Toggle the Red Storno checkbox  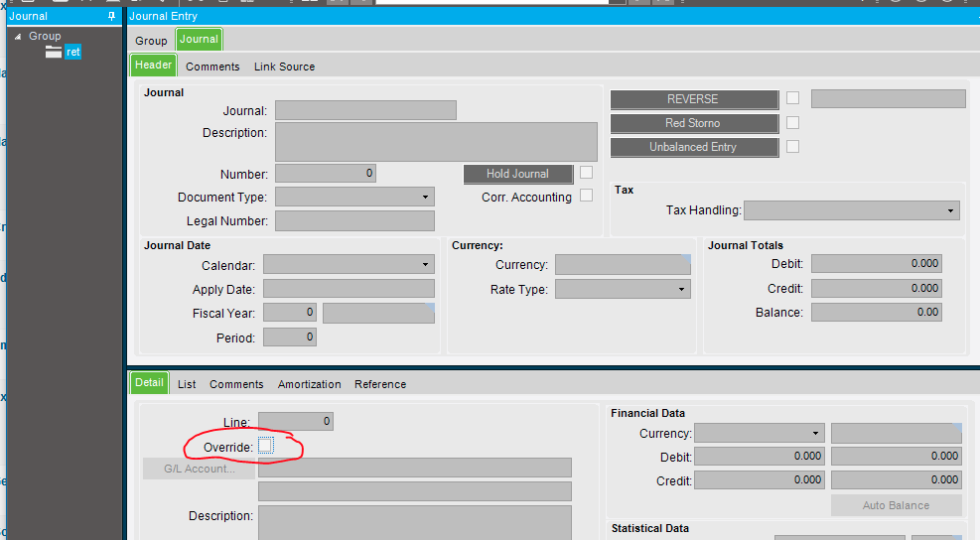click(792, 122)
